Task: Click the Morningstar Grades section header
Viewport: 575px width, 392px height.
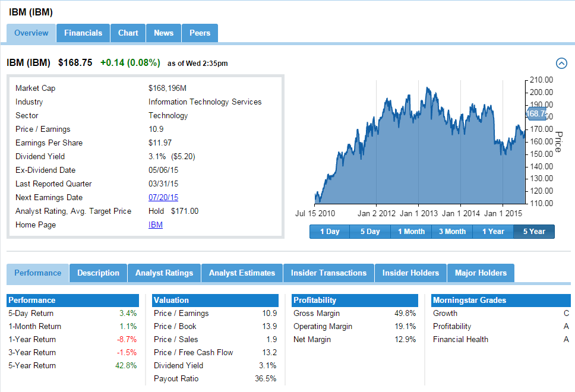Action: [501, 301]
